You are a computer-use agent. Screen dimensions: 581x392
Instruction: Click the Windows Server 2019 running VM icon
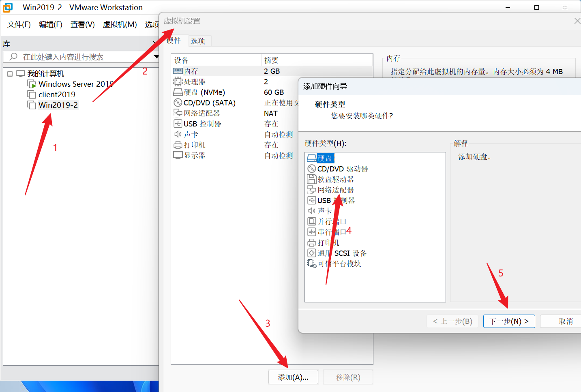[x=32, y=84]
